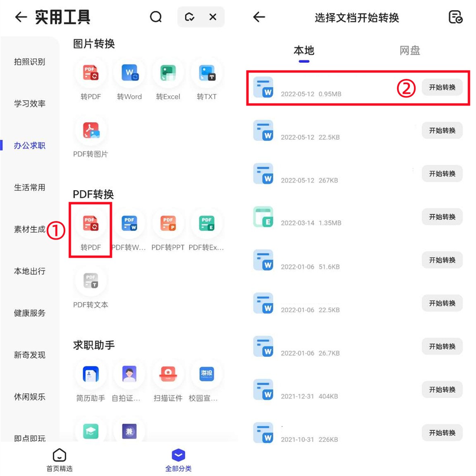Screen dimensions: 476x476
Task: Select the 转Word image conversion tool
Action: pos(129,73)
